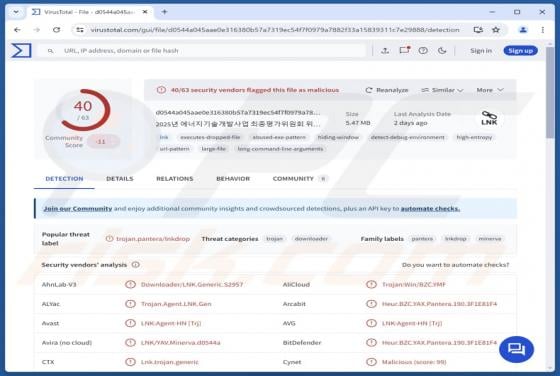Click the Sign up button
Image resolution: width=560 pixels, height=376 pixels.
point(520,51)
